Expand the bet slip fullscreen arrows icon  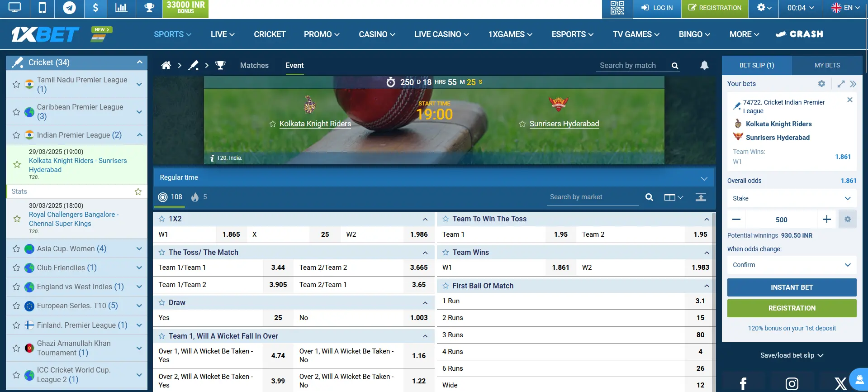[x=841, y=84]
